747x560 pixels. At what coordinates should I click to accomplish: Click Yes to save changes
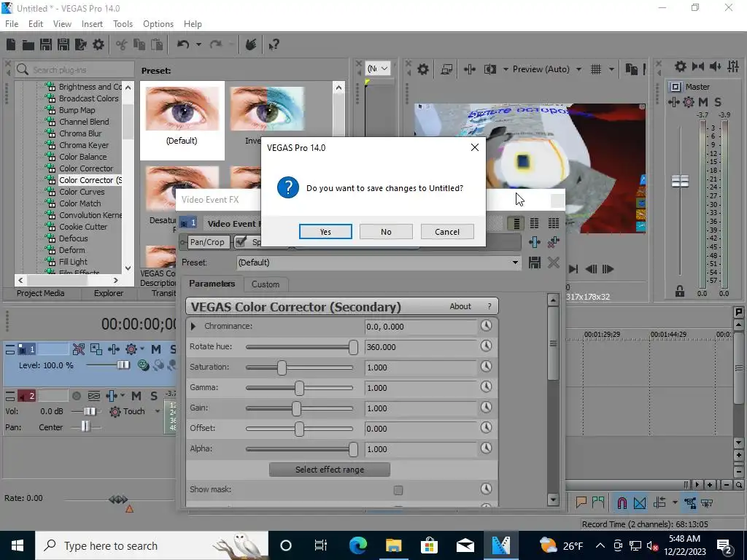click(325, 231)
